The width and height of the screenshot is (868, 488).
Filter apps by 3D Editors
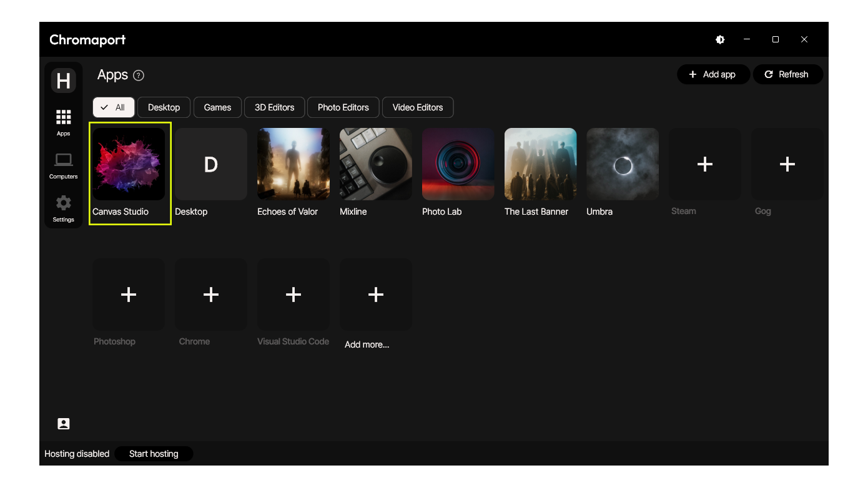(x=274, y=107)
